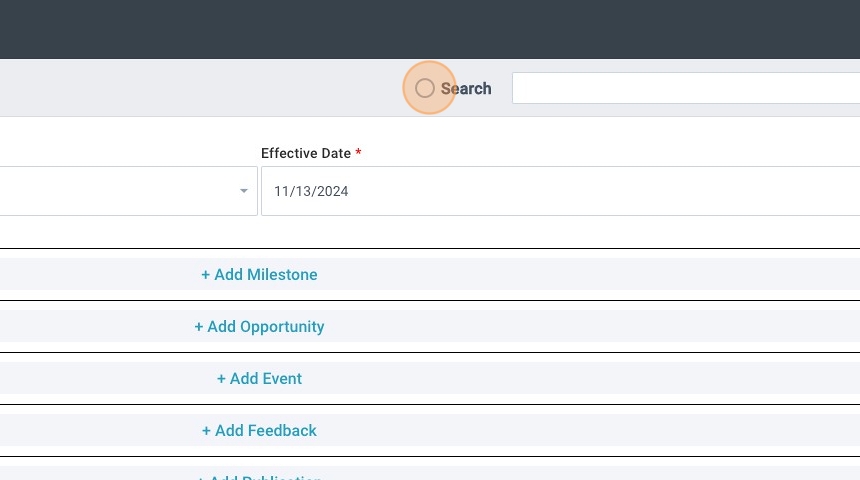The height and width of the screenshot is (480, 860).
Task: Open the Add Event link
Action: tap(259, 379)
